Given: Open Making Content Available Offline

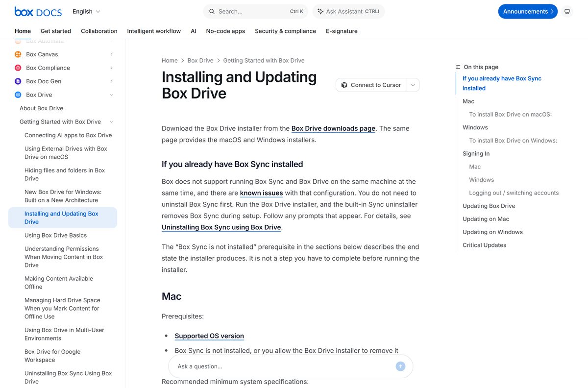Looking at the screenshot, I should [x=59, y=283].
